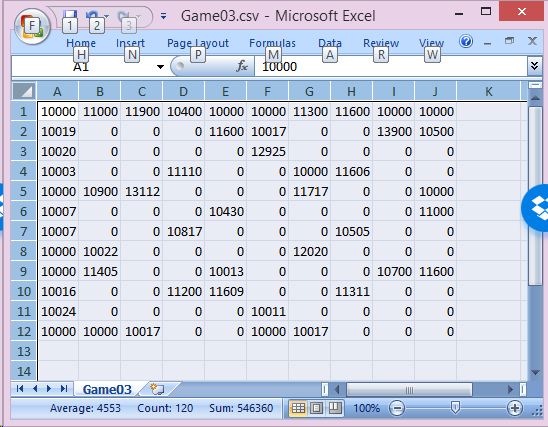Click the Redo icon in quick access toolbar
Viewport: 548px width, 427px height.
pyautogui.click(x=123, y=15)
